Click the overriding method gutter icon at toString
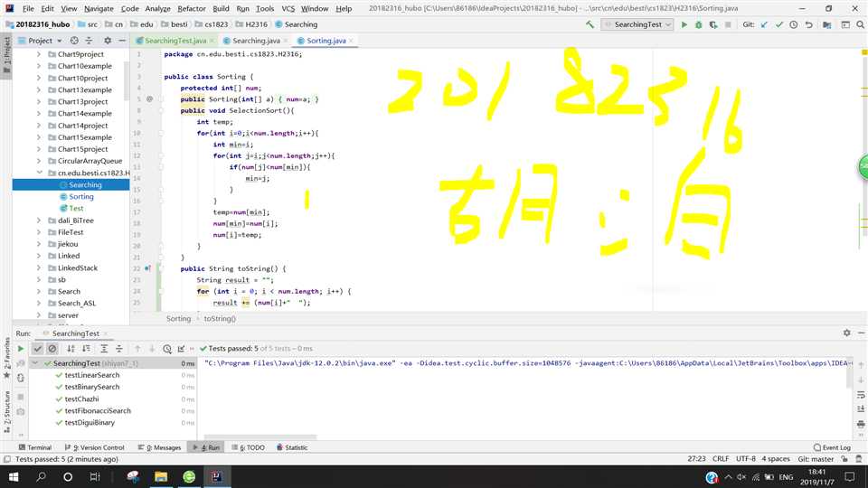 tap(147, 268)
